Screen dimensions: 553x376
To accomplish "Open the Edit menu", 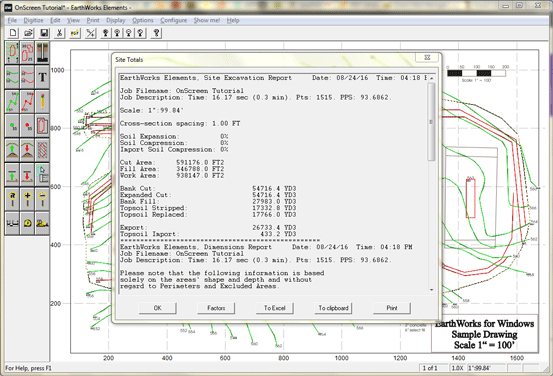I will 55,20.
